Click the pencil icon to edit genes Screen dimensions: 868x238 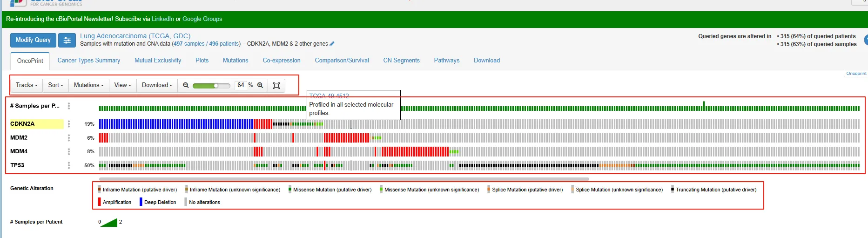(332, 44)
